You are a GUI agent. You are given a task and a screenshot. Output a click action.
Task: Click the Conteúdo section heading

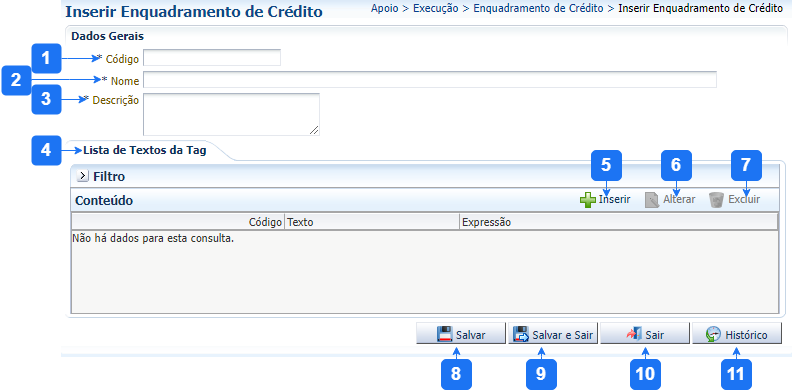click(x=104, y=201)
